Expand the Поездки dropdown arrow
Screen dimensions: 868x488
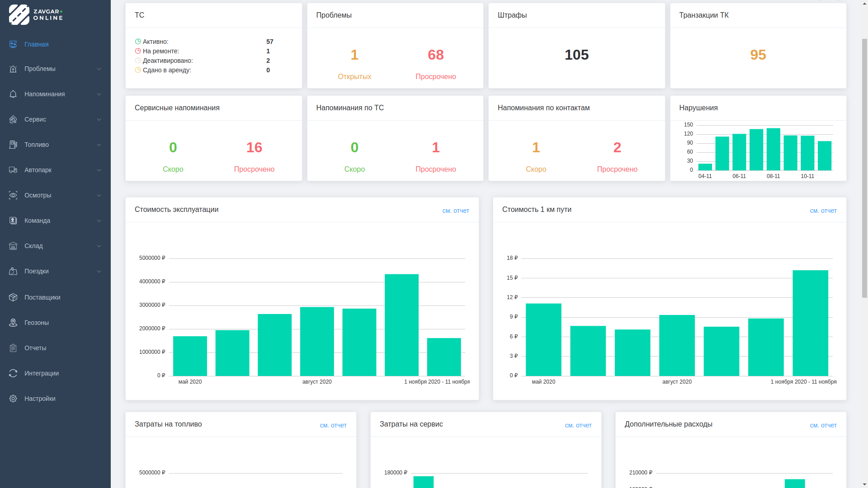coord(99,271)
